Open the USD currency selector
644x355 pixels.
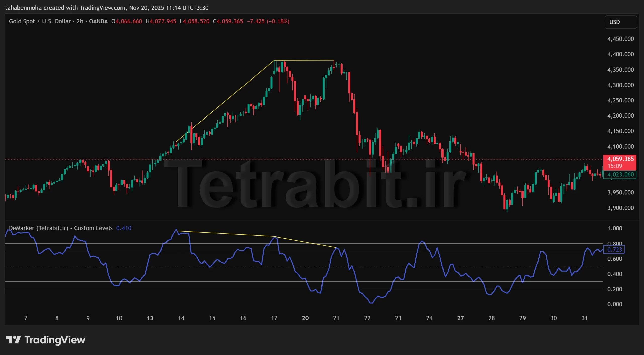[621, 22]
